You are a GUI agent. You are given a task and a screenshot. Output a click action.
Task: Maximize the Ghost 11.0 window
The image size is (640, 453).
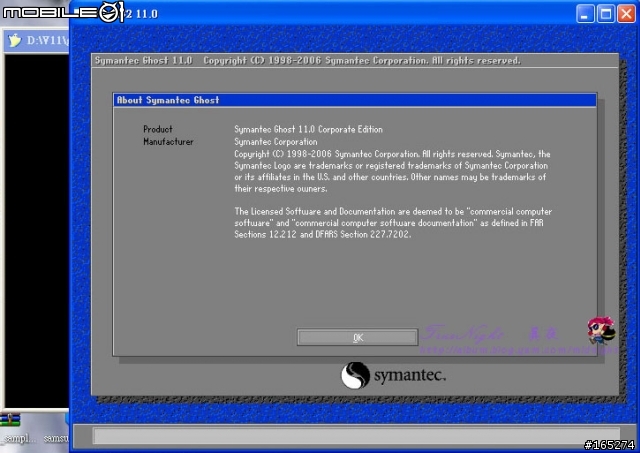(606, 14)
